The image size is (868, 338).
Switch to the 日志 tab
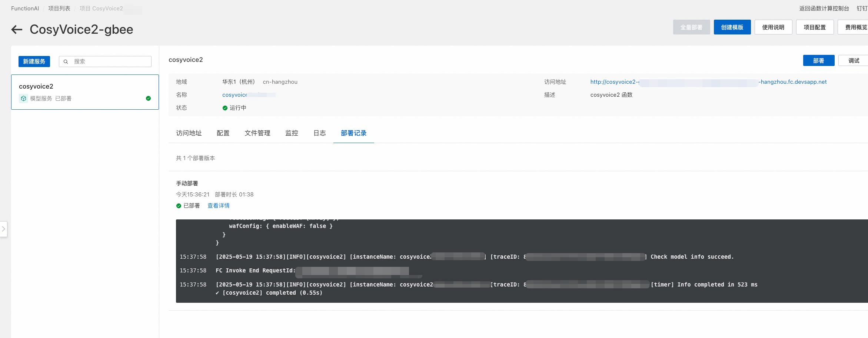pos(319,133)
